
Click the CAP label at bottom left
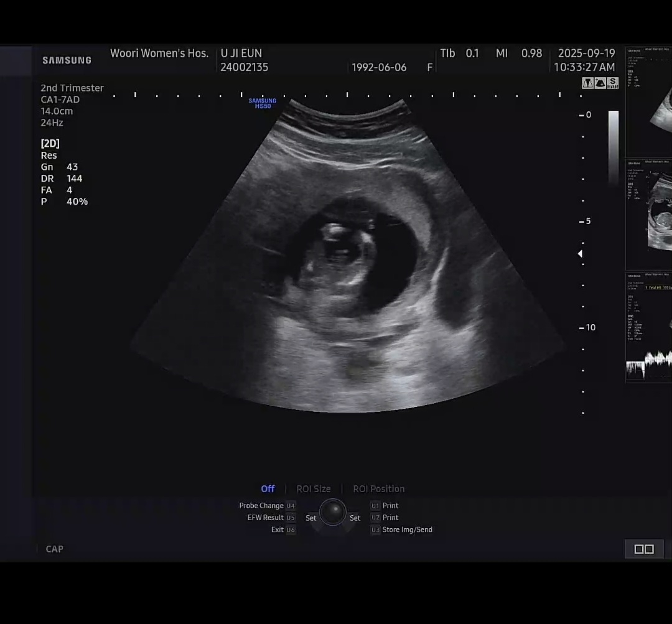click(x=55, y=549)
